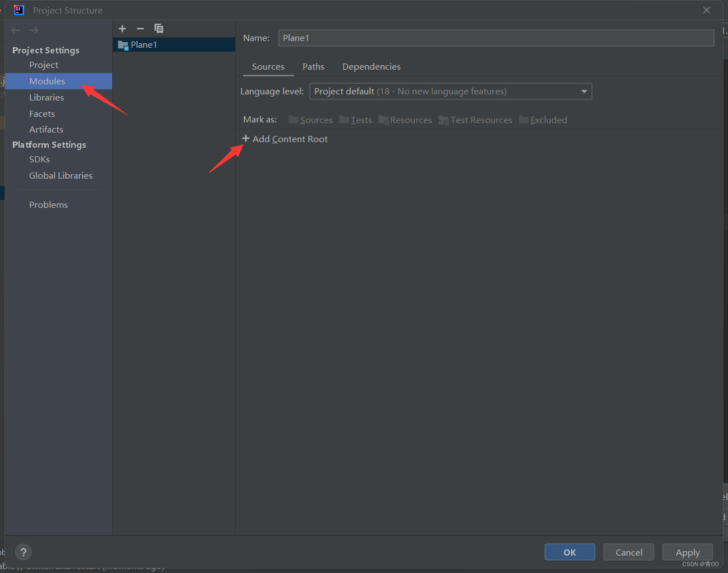Click the remove module minus icon
The image size is (728, 573).
click(x=140, y=29)
